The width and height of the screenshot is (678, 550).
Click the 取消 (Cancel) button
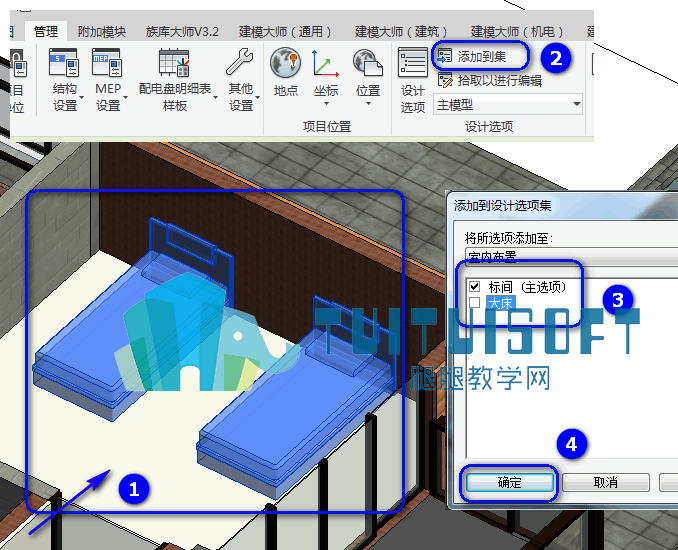605,482
